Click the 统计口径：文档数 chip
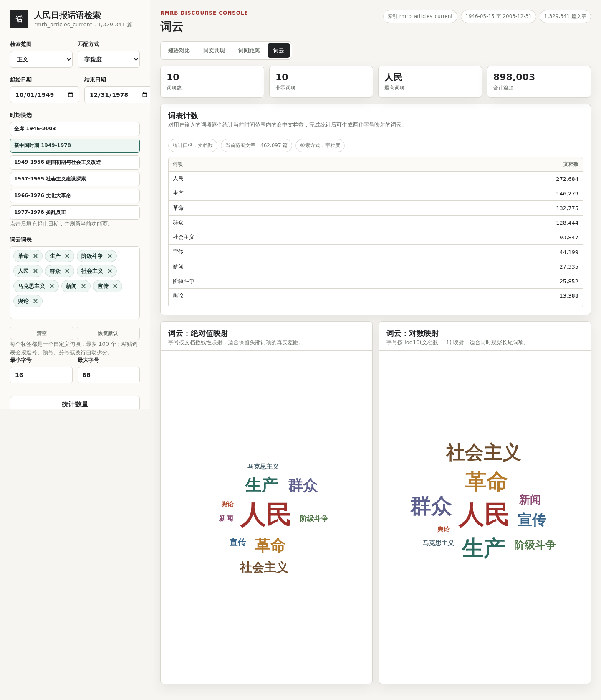The height and width of the screenshot is (700, 601). 193,145
